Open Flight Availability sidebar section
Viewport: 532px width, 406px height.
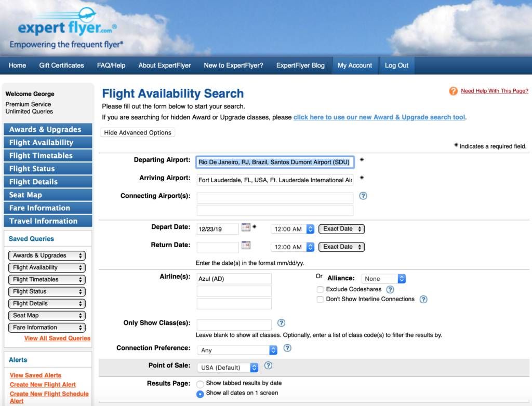[x=48, y=142]
